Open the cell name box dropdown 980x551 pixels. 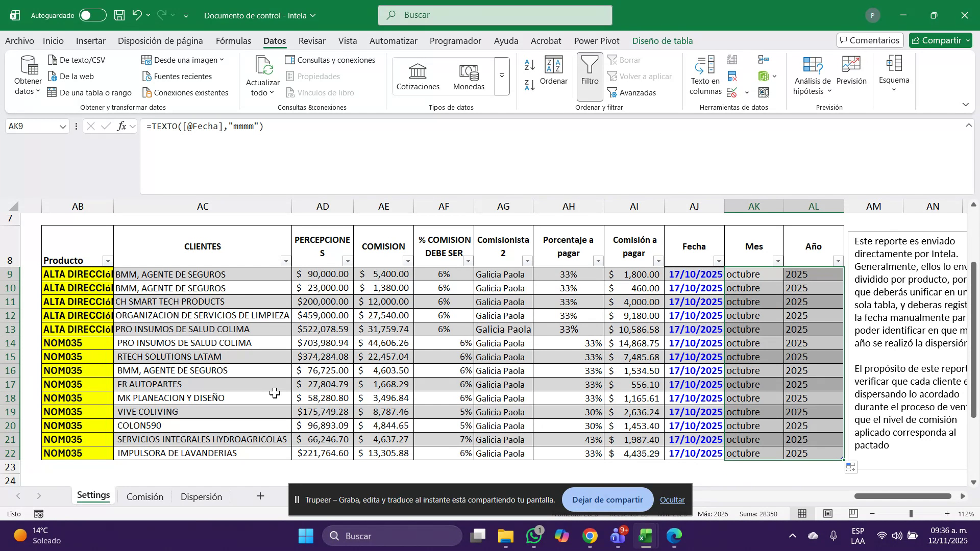coord(62,126)
